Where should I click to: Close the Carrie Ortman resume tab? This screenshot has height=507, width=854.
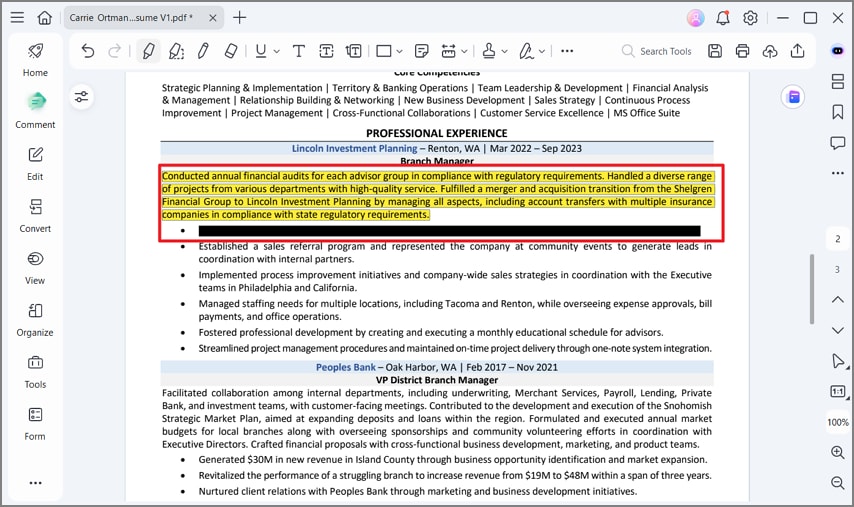click(213, 18)
